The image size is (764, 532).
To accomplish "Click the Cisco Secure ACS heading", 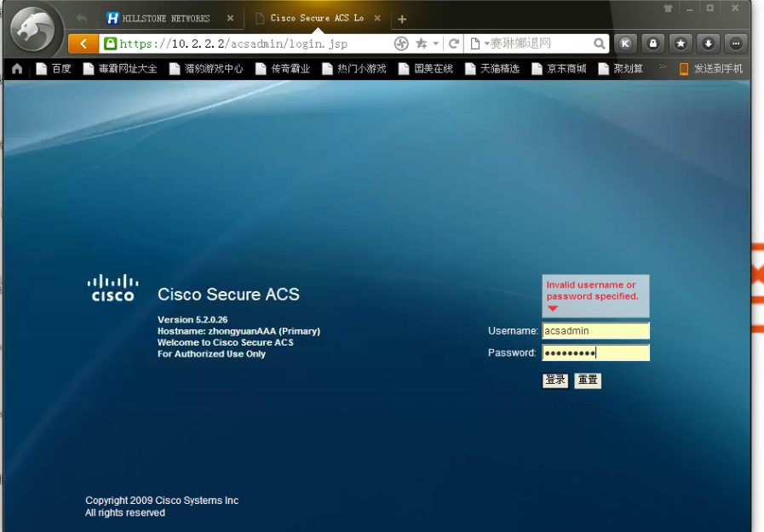I will point(228,295).
